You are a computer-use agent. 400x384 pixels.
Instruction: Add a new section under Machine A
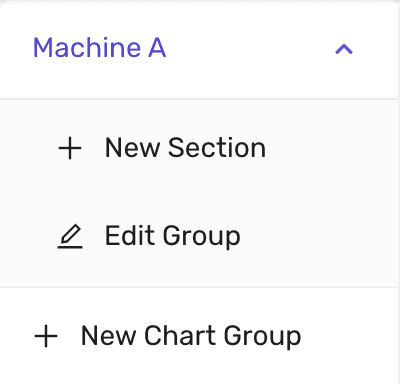click(200, 148)
